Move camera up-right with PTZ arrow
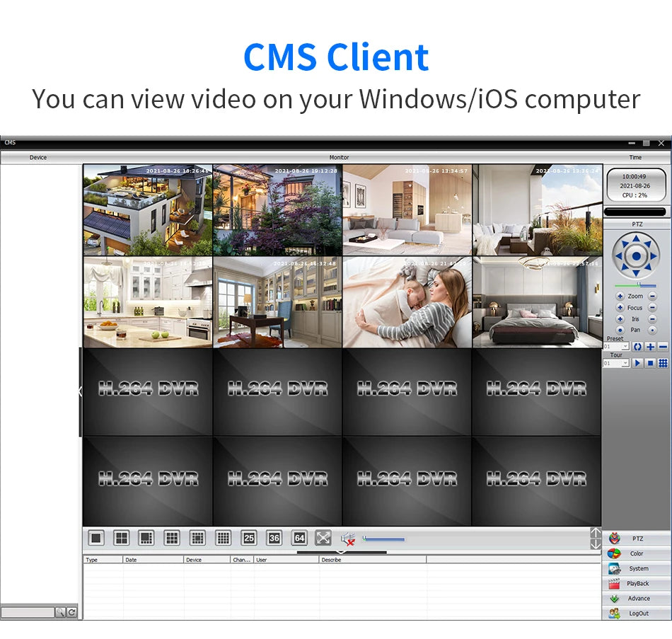Screen dimensions: 672x639 coord(648,244)
